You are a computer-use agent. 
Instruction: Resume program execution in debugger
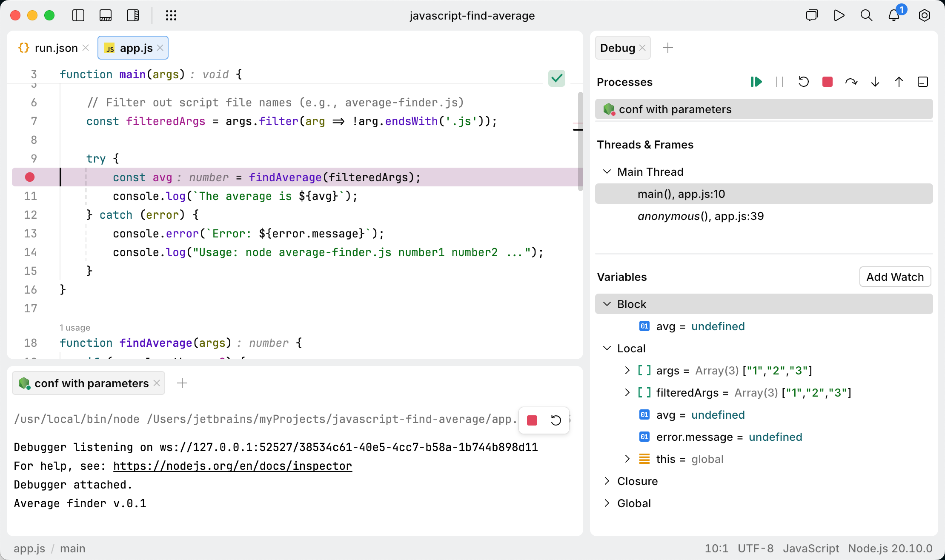pos(756,82)
